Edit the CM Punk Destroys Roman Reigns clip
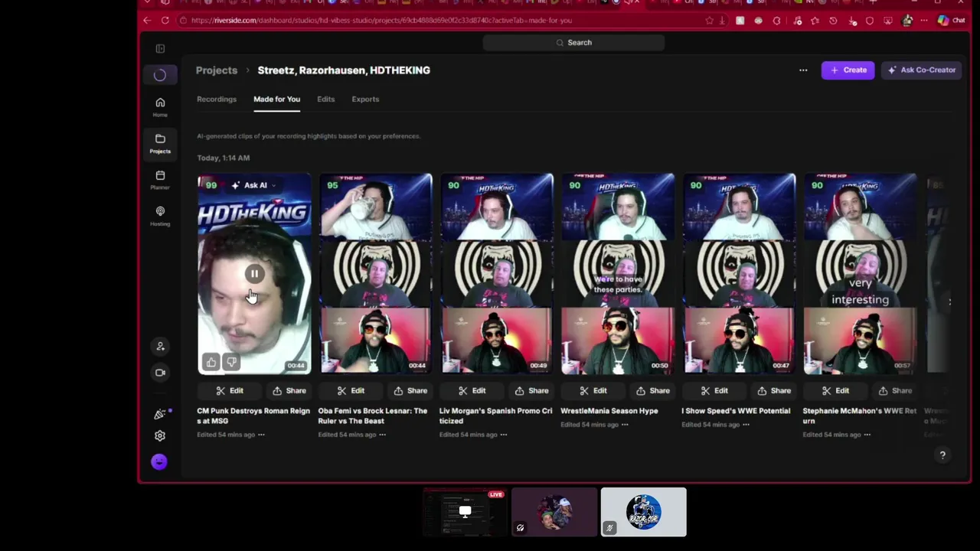 click(230, 391)
